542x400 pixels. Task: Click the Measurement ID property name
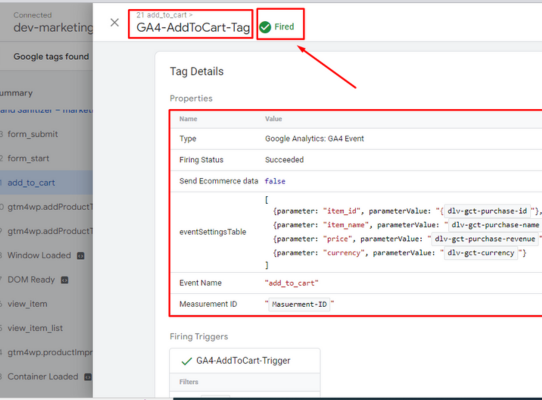click(208, 304)
